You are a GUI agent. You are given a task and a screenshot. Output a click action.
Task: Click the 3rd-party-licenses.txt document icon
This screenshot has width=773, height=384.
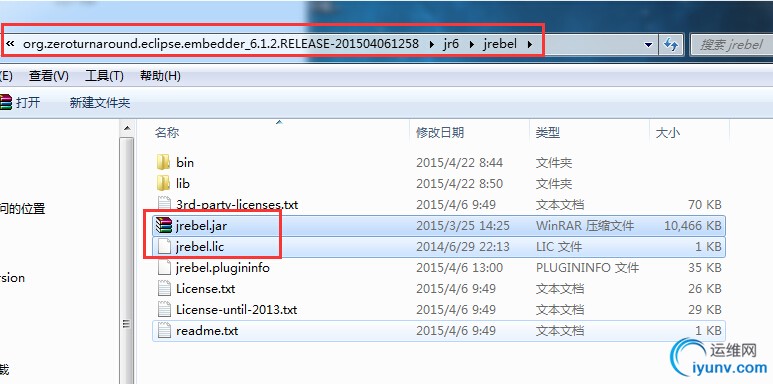163,204
